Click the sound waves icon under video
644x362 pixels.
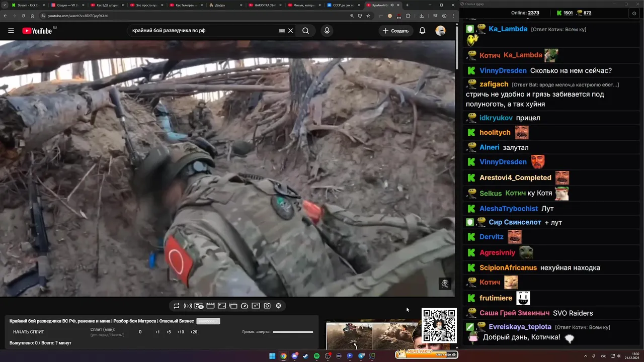[188, 306]
